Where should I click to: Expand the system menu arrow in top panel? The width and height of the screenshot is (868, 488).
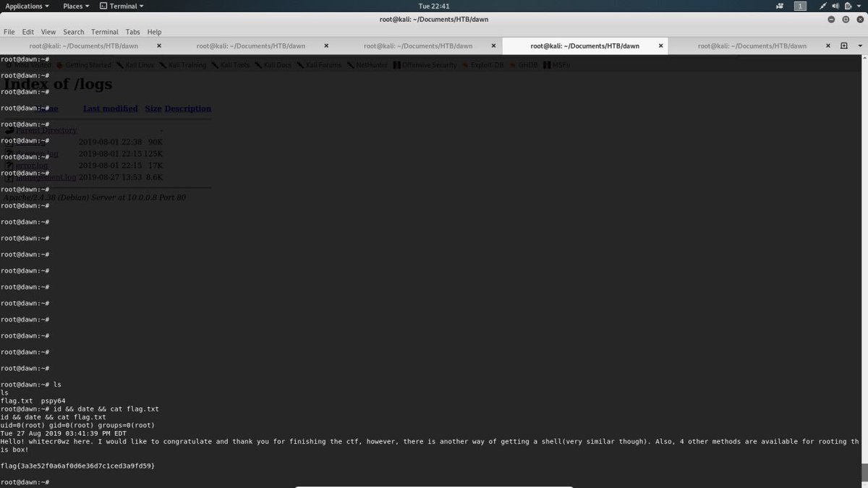859,6
